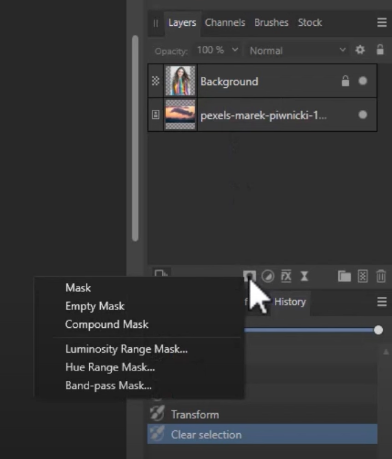The height and width of the screenshot is (459, 392).
Task: Add a Live Filter with hourglass icon
Action: point(304,276)
